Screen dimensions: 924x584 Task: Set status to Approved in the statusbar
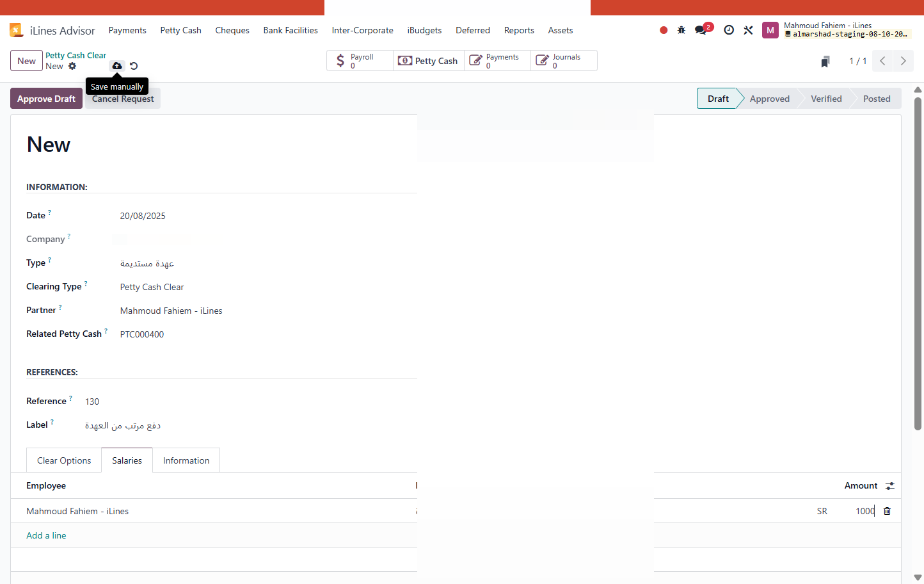pyautogui.click(x=770, y=99)
